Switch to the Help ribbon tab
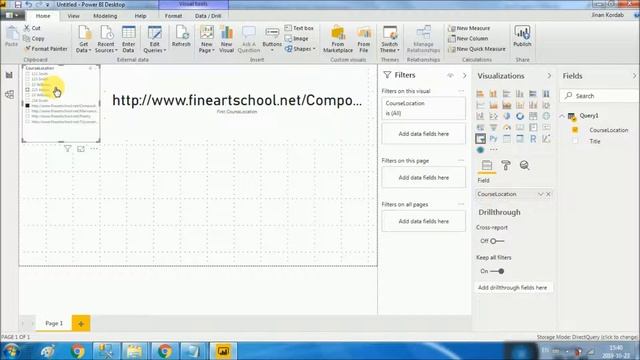640x360 pixels. [x=140, y=16]
